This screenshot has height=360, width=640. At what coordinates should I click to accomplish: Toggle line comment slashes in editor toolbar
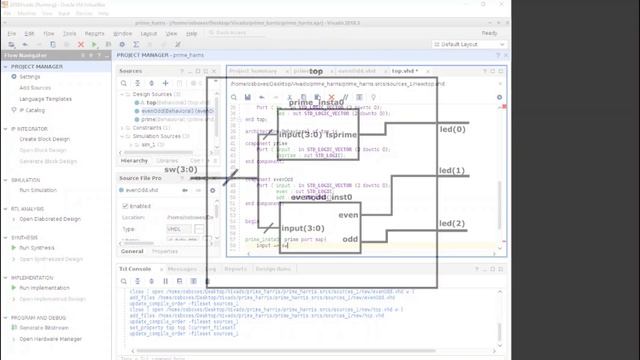[x=345, y=97]
